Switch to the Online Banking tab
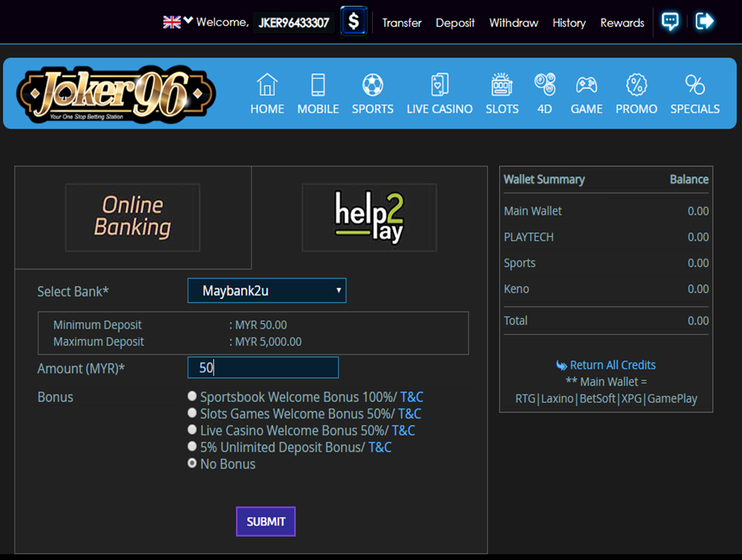Image resolution: width=742 pixels, height=560 pixels. [132, 217]
